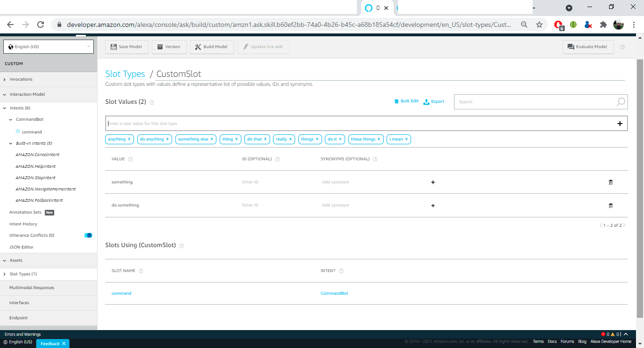Open help icon beside Slot Values (2)
Viewport: 644px width, 348px height.
point(152,102)
